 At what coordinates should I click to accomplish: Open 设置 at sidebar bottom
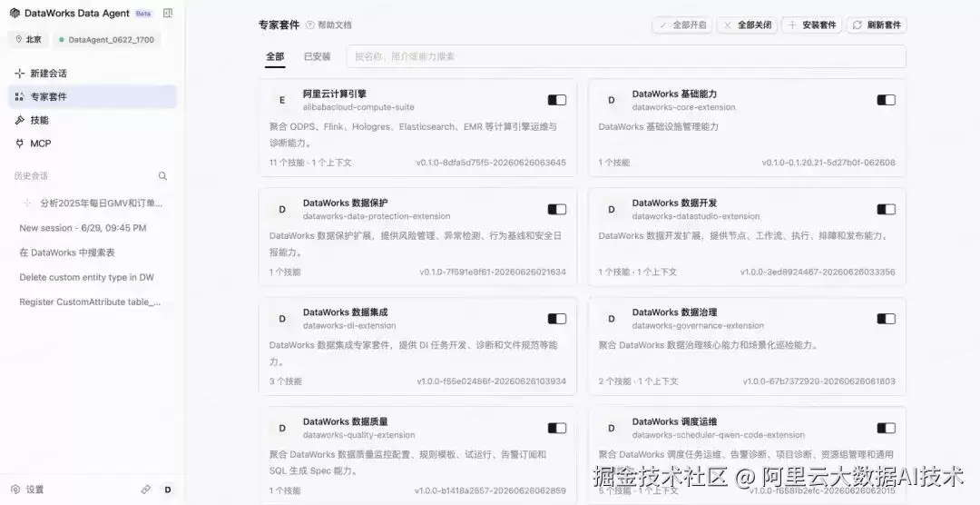(28, 490)
